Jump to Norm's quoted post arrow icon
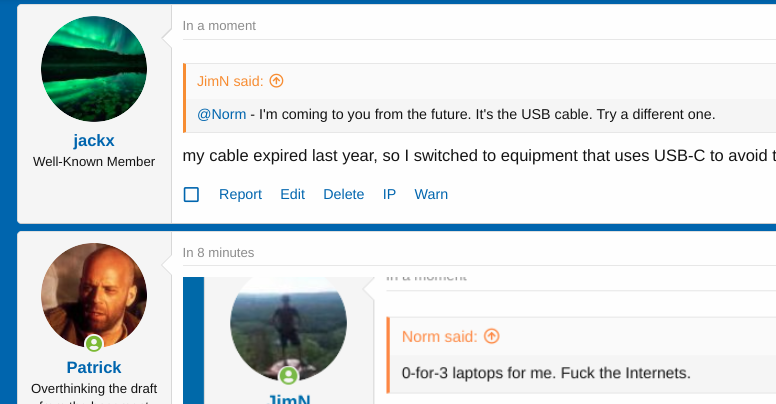The width and height of the screenshot is (776, 404). (491, 336)
